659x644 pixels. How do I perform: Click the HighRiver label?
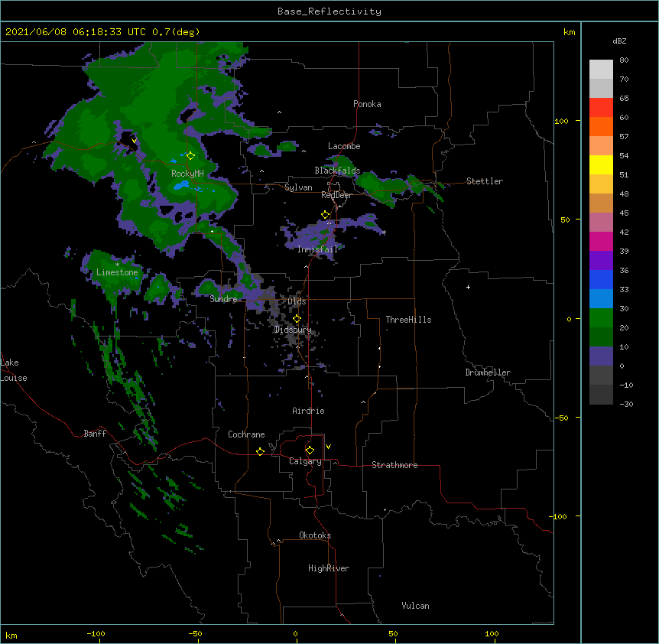click(329, 568)
